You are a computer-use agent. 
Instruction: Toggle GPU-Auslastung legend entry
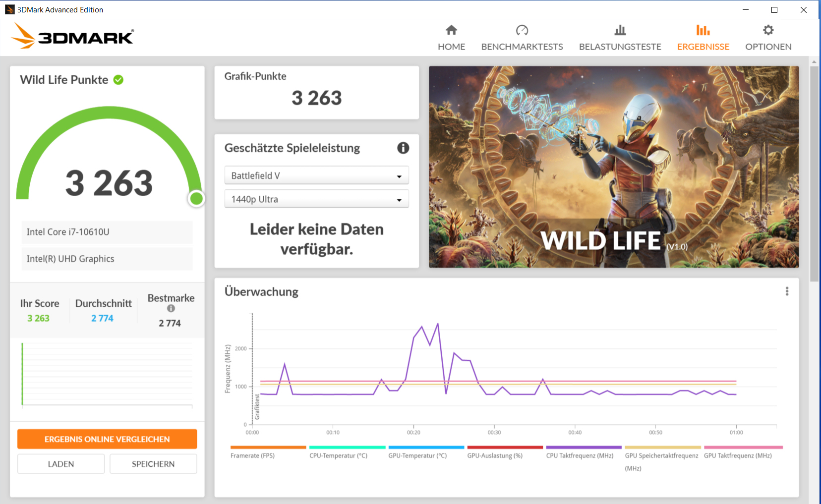505,453
